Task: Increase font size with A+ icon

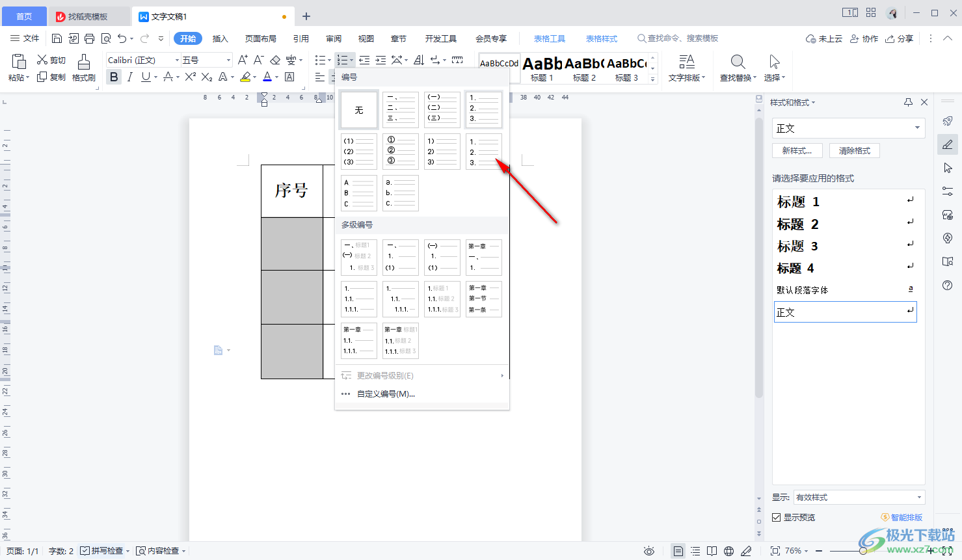Action: (243, 60)
